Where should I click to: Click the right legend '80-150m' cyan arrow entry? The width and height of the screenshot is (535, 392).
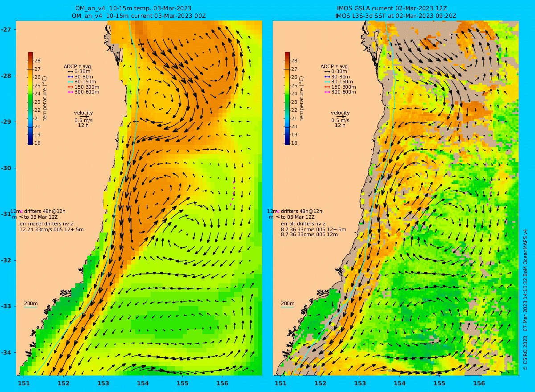tap(339, 82)
